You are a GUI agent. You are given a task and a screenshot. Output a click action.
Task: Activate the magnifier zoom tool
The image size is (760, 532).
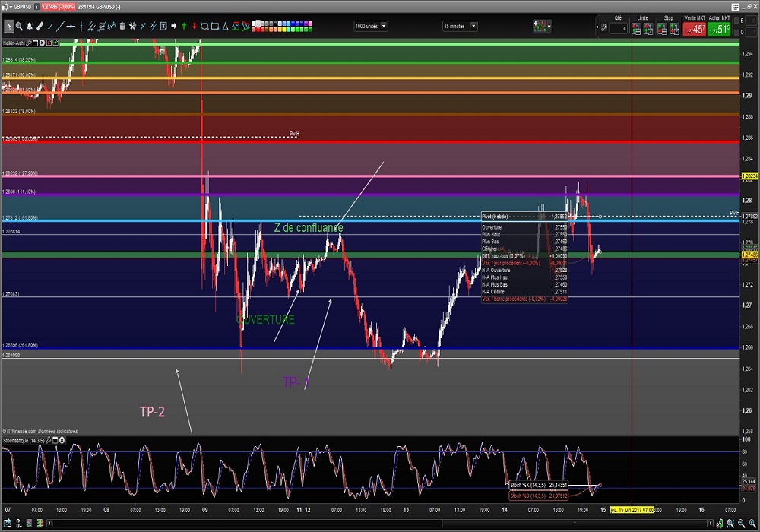tap(20, 26)
